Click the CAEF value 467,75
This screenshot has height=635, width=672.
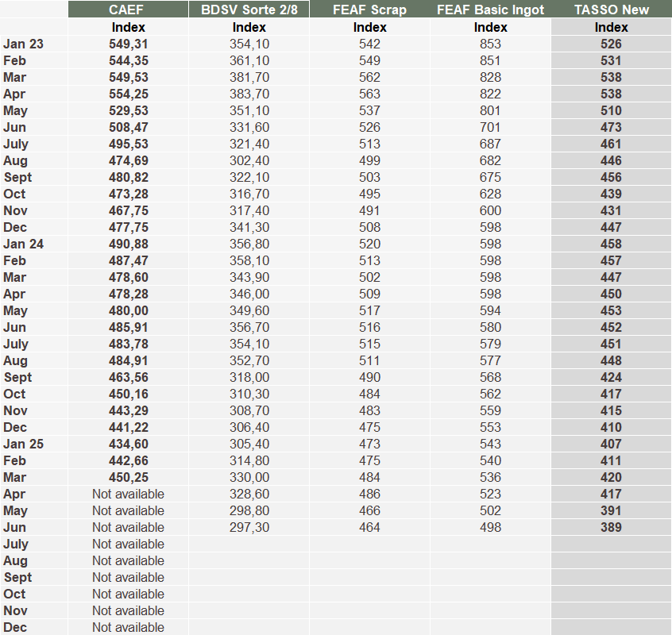coord(128,210)
